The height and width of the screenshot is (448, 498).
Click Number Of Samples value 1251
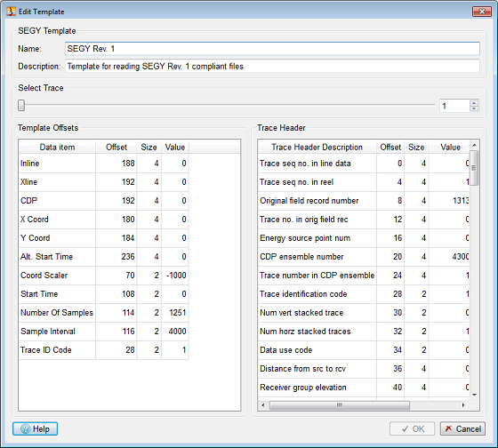pos(175,313)
